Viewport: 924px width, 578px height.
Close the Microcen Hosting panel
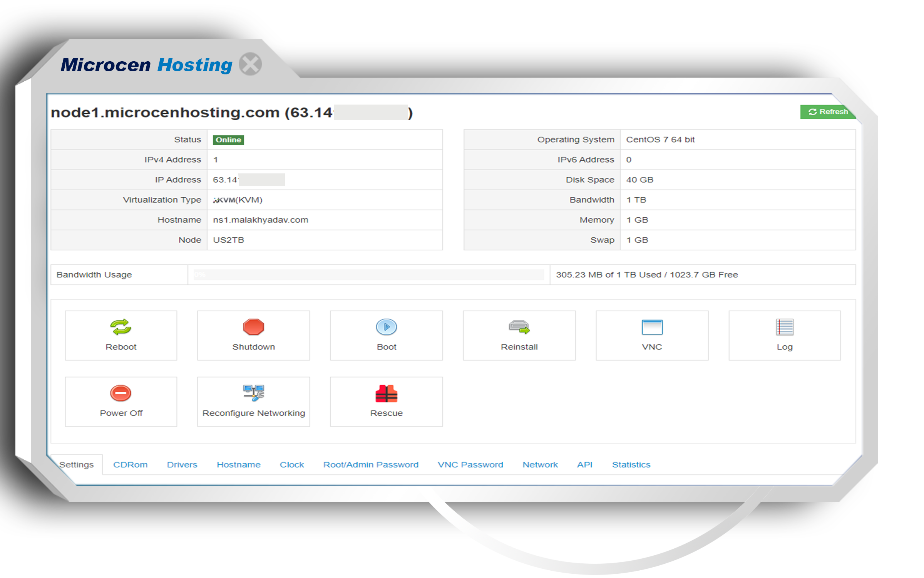pyautogui.click(x=250, y=64)
